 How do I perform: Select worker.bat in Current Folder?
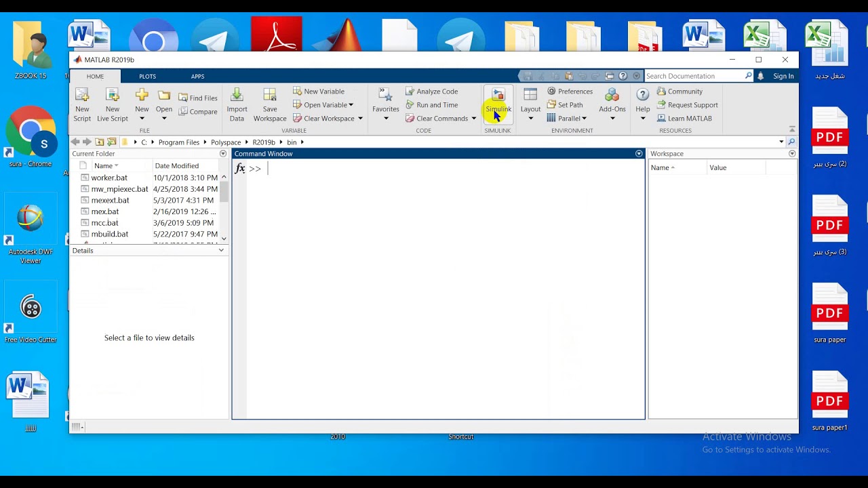109,178
